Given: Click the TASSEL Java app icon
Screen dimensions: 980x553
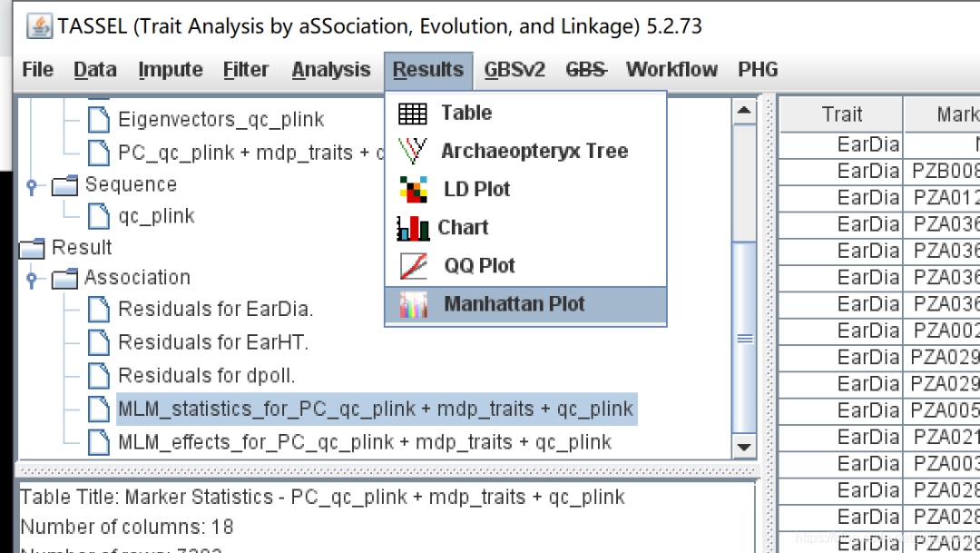Looking at the screenshot, I should coord(39,26).
